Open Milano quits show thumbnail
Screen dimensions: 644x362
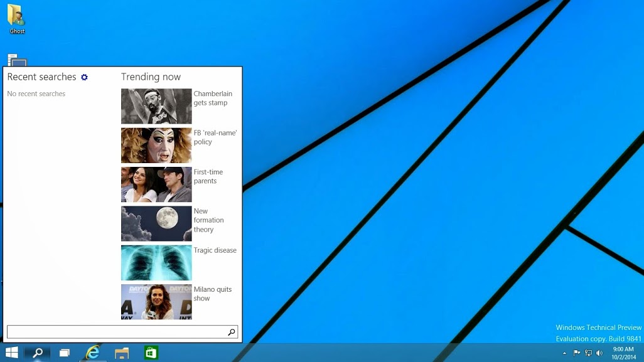pos(156,302)
